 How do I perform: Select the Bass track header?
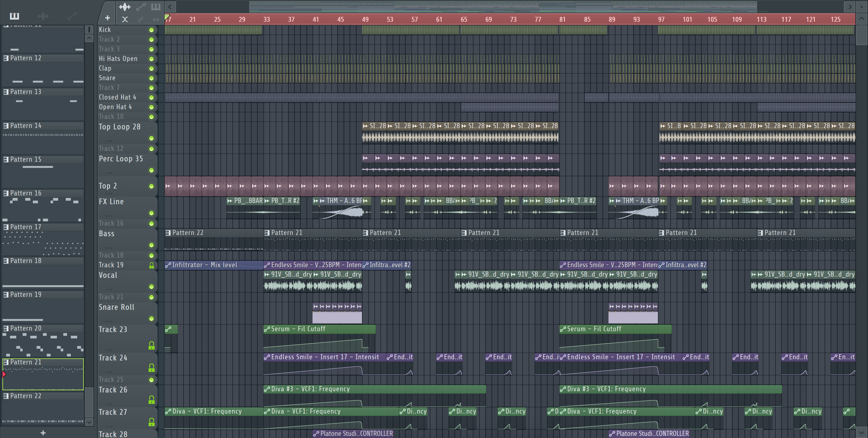pos(127,239)
